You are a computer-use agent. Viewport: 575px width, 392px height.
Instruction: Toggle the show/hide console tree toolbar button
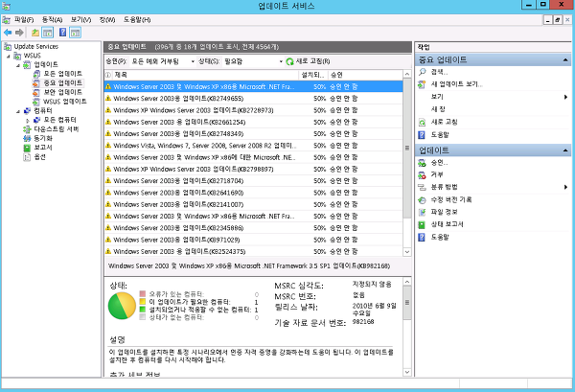pos(47,33)
